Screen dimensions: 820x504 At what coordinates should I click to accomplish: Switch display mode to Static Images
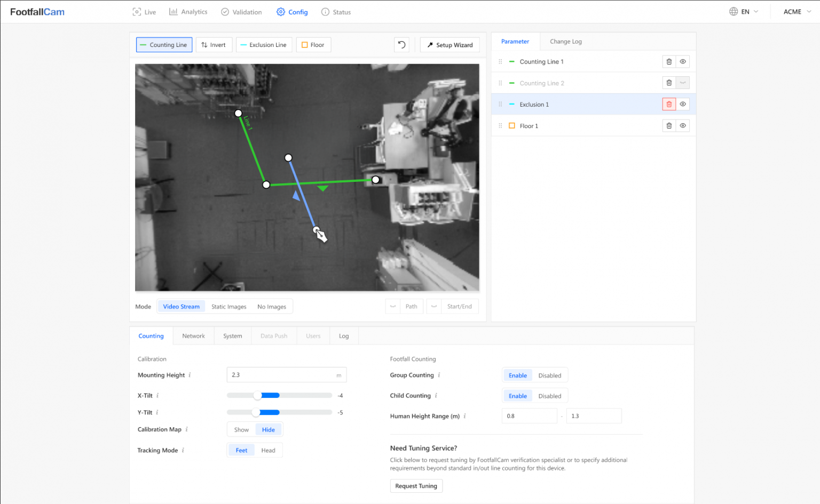tap(228, 306)
